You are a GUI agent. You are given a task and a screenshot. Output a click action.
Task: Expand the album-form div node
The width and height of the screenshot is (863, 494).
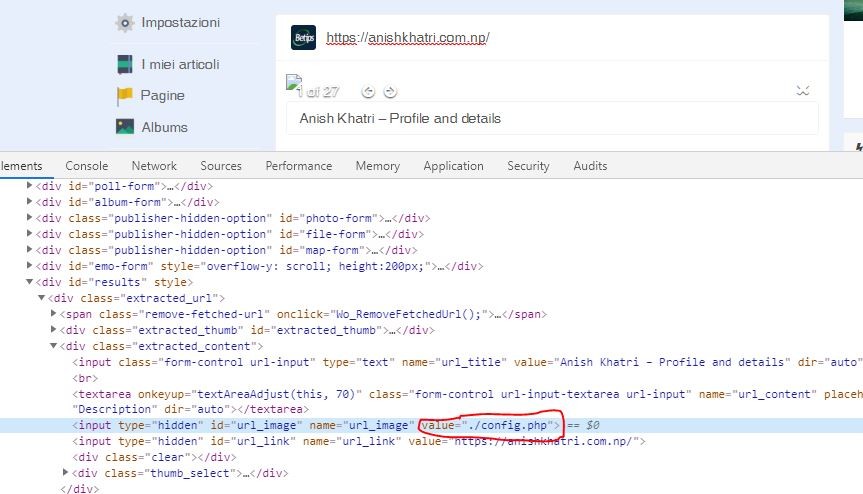(x=29, y=201)
